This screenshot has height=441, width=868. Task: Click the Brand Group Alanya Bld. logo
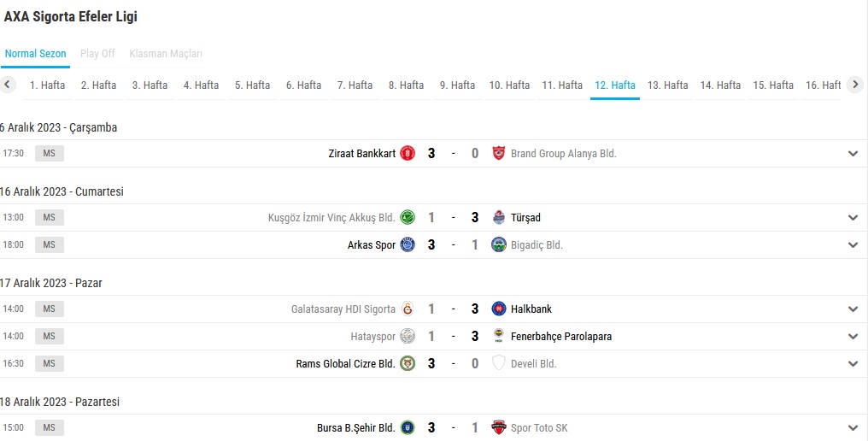[x=499, y=154]
